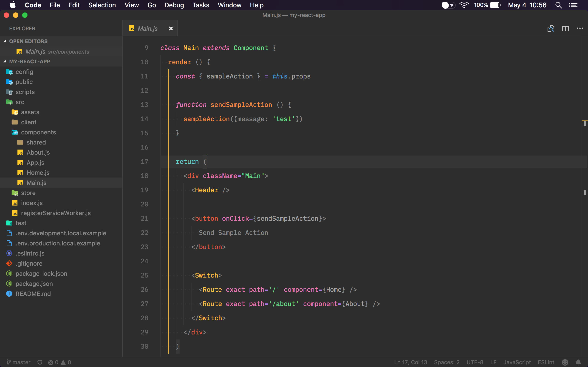Change language mode from JavaScript

(x=517, y=362)
